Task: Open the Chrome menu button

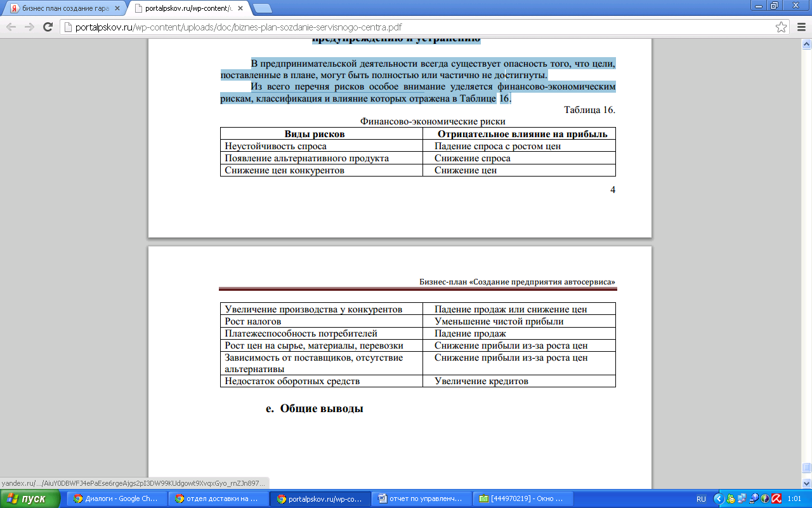Action: [x=800, y=27]
